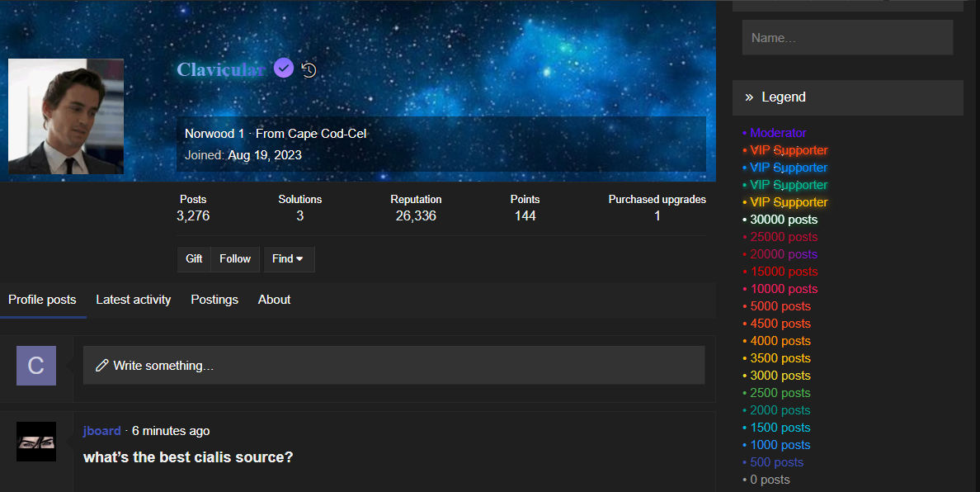Open the Find dropdown menu
The image size is (980, 492).
point(289,259)
